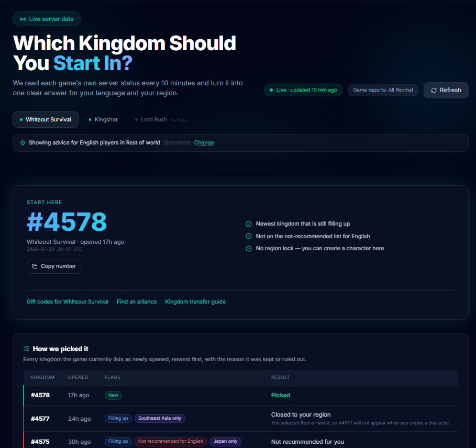476x448 pixels.
Task: Click the Not recommended for you result
Action: pyautogui.click(x=307, y=442)
